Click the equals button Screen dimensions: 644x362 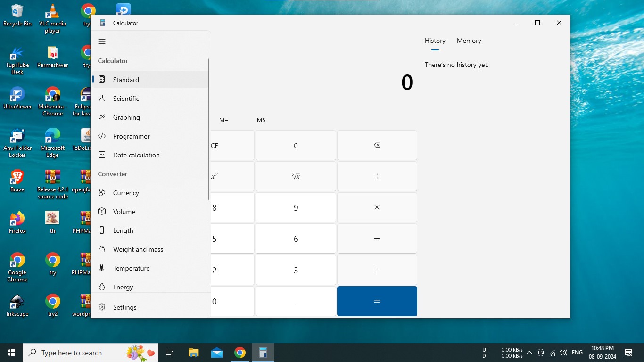point(377,301)
